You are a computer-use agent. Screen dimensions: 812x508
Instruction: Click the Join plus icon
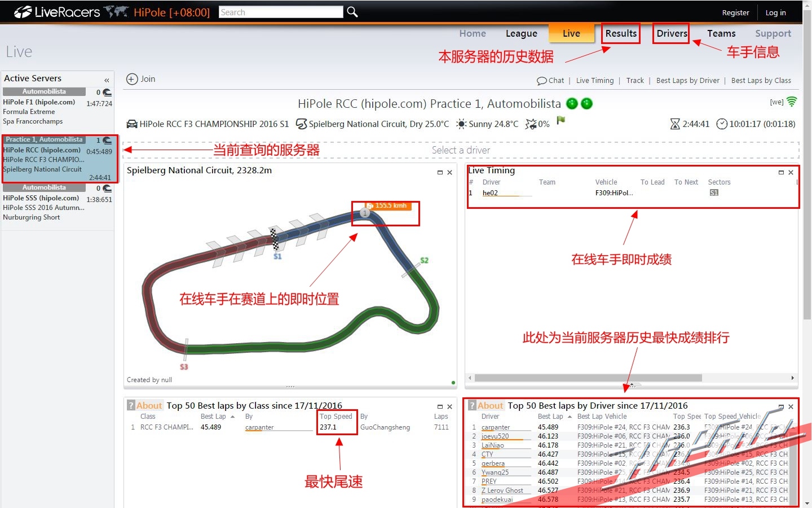(132, 79)
